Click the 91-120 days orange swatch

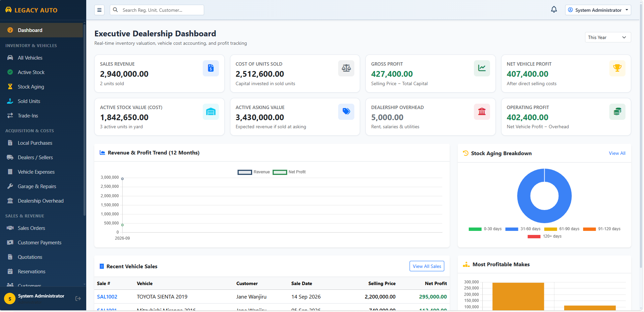click(589, 229)
